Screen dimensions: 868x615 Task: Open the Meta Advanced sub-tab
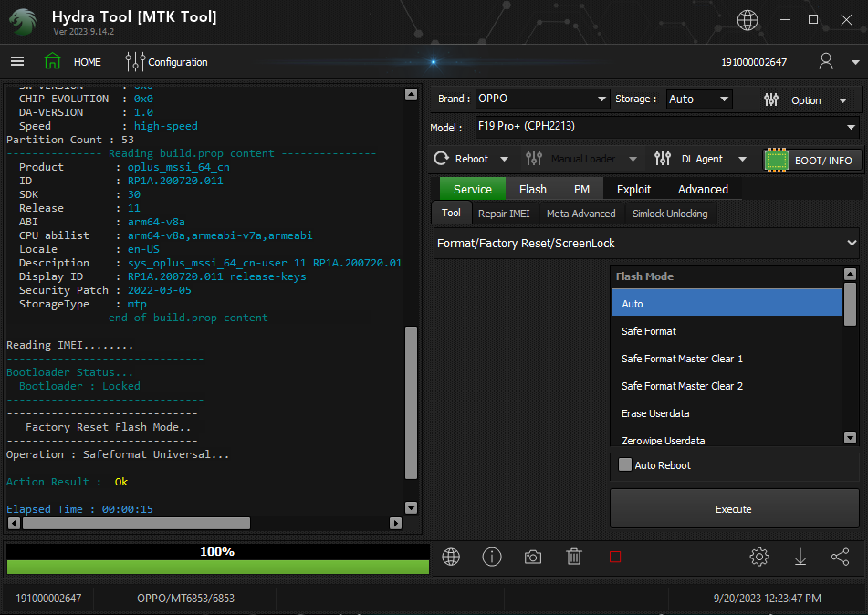pyautogui.click(x=580, y=214)
